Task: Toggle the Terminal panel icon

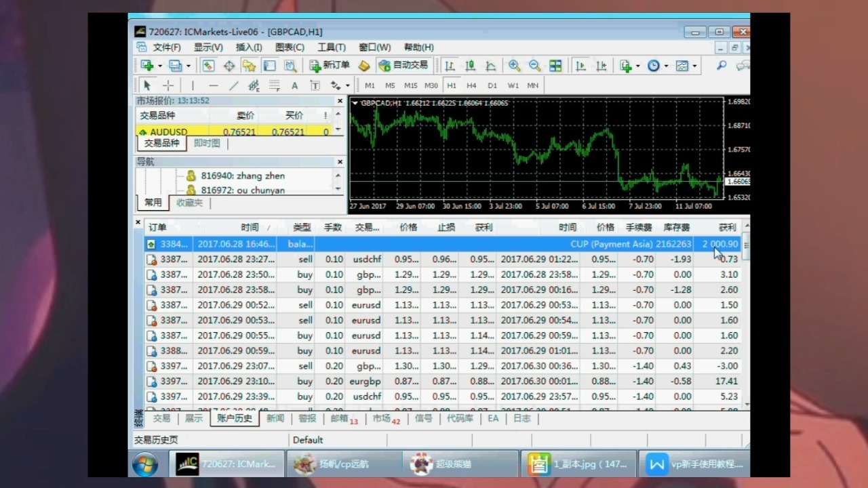Action: pyautogui.click(x=269, y=66)
